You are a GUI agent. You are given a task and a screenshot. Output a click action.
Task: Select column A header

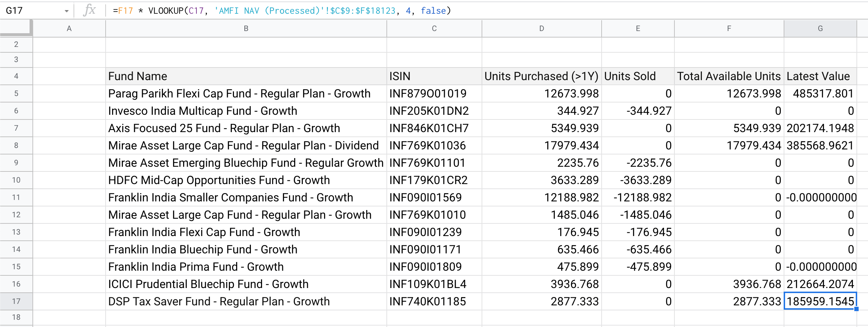tap(69, 29)
